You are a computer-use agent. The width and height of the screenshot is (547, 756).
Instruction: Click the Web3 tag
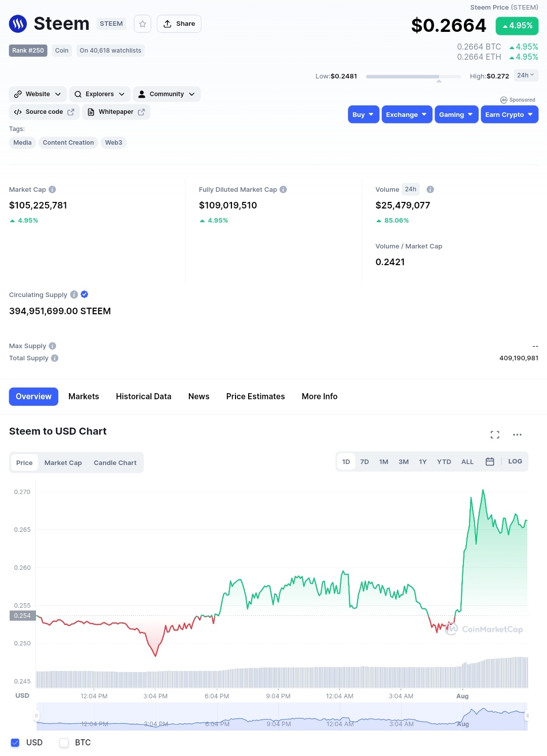click(x=113, y=143)
